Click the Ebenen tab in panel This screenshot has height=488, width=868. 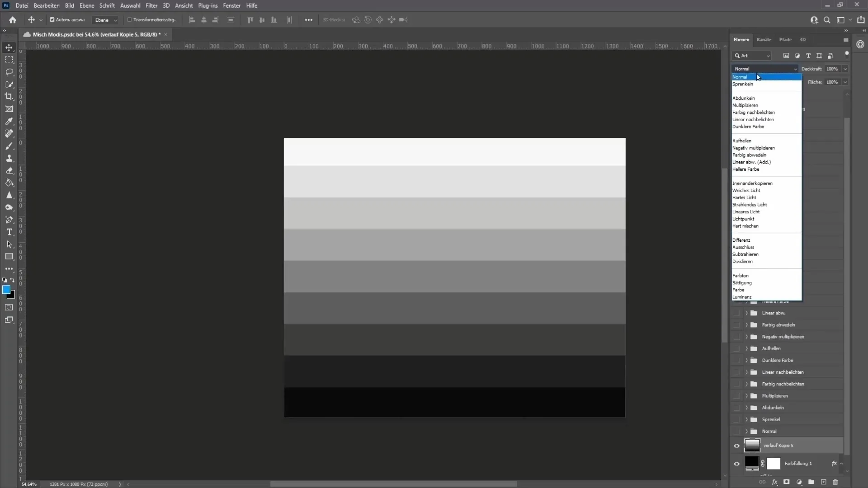point(741,39)
